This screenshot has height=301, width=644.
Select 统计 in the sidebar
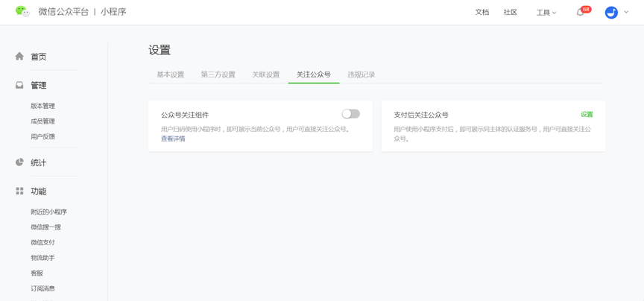coord(39,162)
